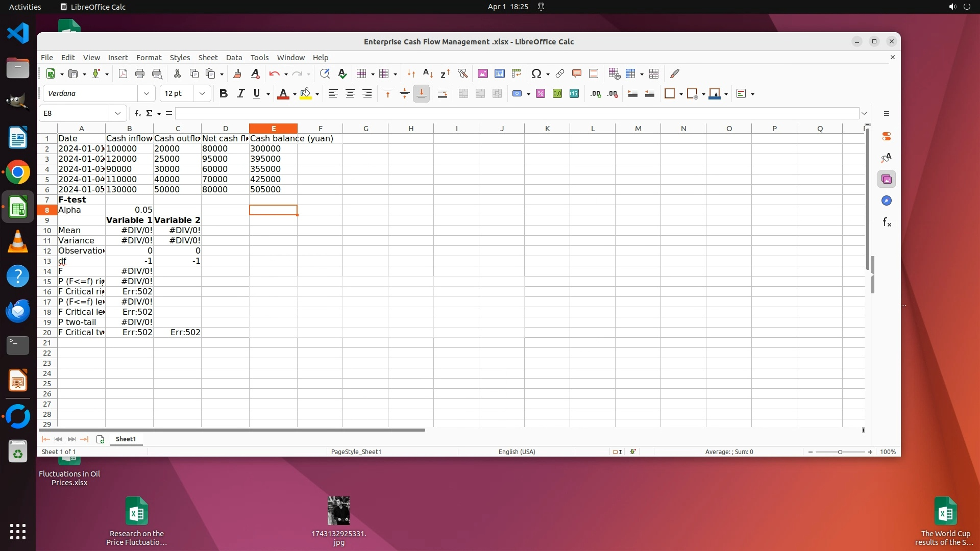Screen dimensions: 980x551
Task: Expand the 12 pt font size dropdown
Action: (x=202, y=94)
